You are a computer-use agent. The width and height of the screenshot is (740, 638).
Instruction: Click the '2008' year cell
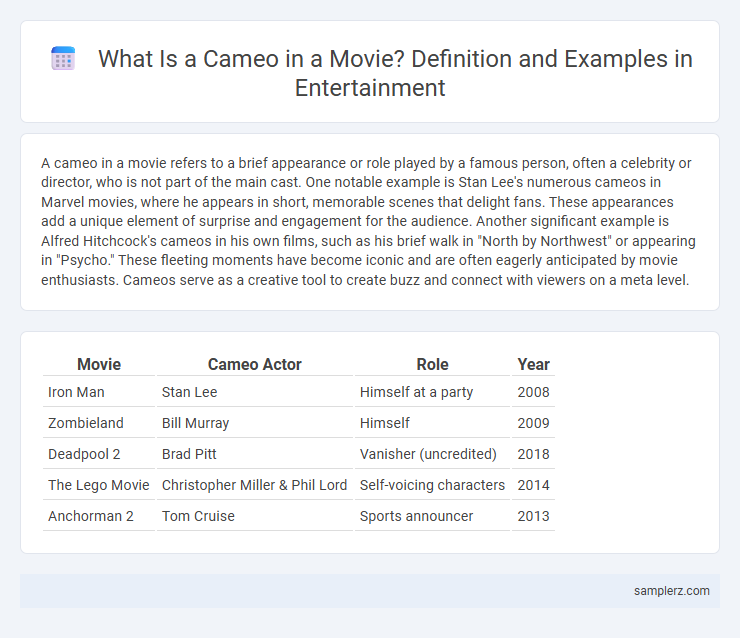(533, 392)
